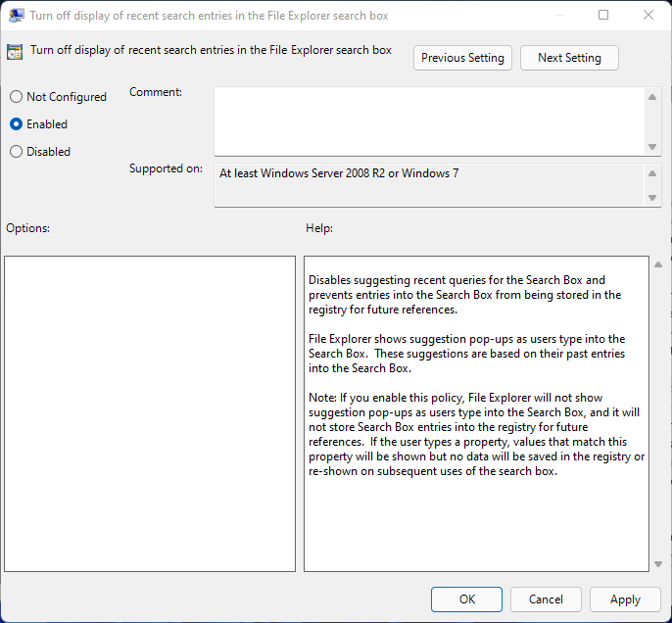Click the Help description text area
This screenshot has width=672, height=623.
(476, 413)
